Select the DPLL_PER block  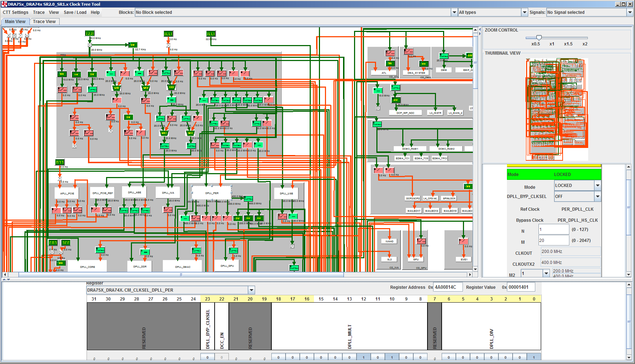[212, 193]
